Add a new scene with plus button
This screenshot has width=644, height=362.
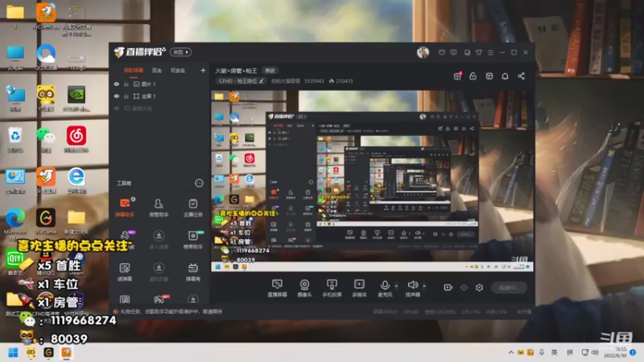pyautogui.click(x=203, y=71)
